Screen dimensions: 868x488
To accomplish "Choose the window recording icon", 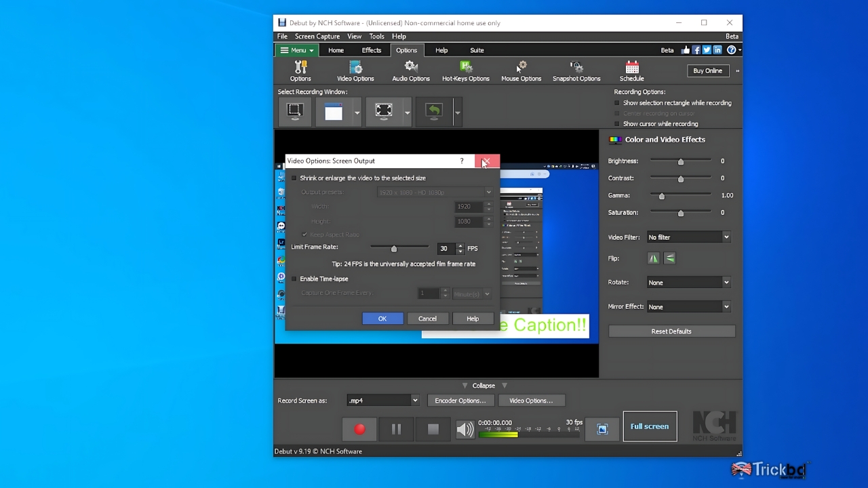I will click(334, 112).
